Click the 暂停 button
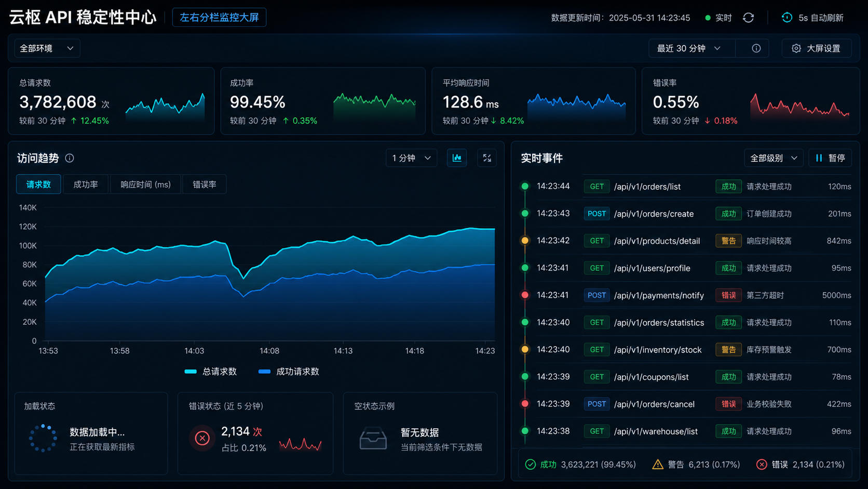Viewport: 868px width, 489px height. tap(830, 158)
